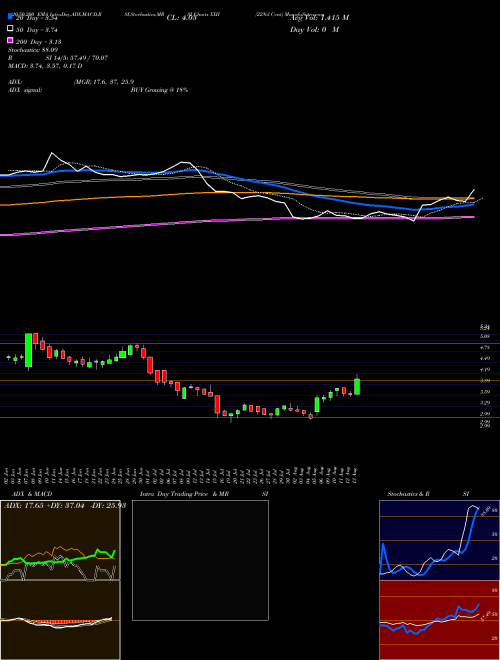Click the magenta 200 Day legend swatch
The width and height of the screenshot is (500, 660).
click(x=10, y=40)
